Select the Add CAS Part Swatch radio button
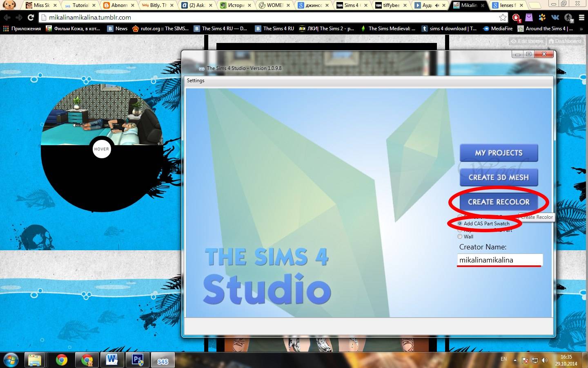 pos(460,224)
